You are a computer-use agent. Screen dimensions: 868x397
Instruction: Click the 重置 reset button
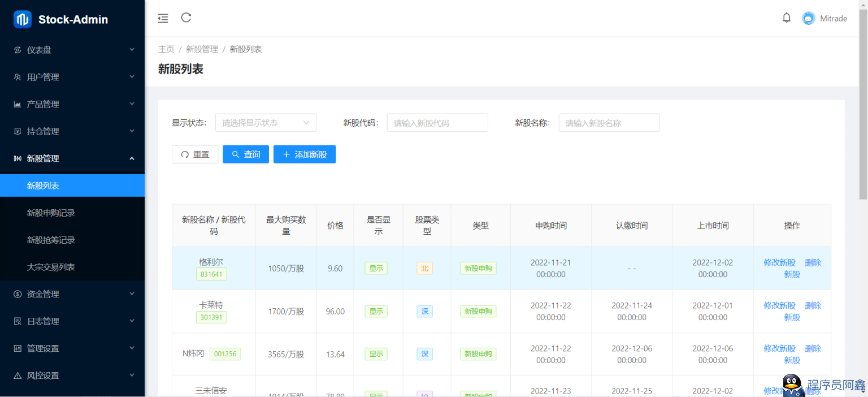coord(195,154)
